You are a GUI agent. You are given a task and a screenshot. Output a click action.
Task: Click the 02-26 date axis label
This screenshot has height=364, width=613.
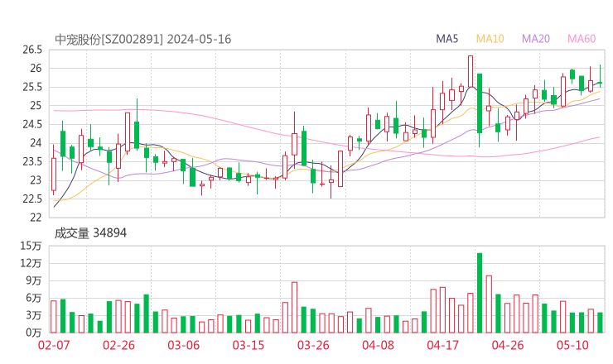118,345
